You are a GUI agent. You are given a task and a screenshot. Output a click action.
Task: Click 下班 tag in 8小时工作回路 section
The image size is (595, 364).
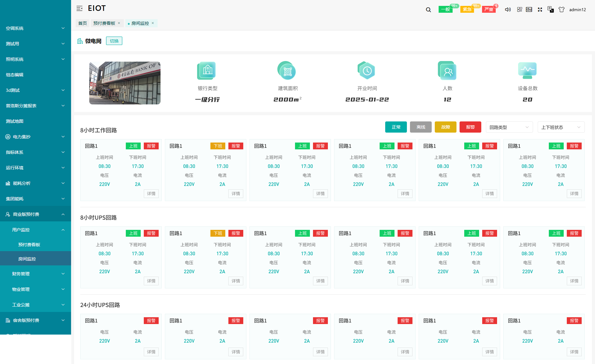tap(218, 146)
